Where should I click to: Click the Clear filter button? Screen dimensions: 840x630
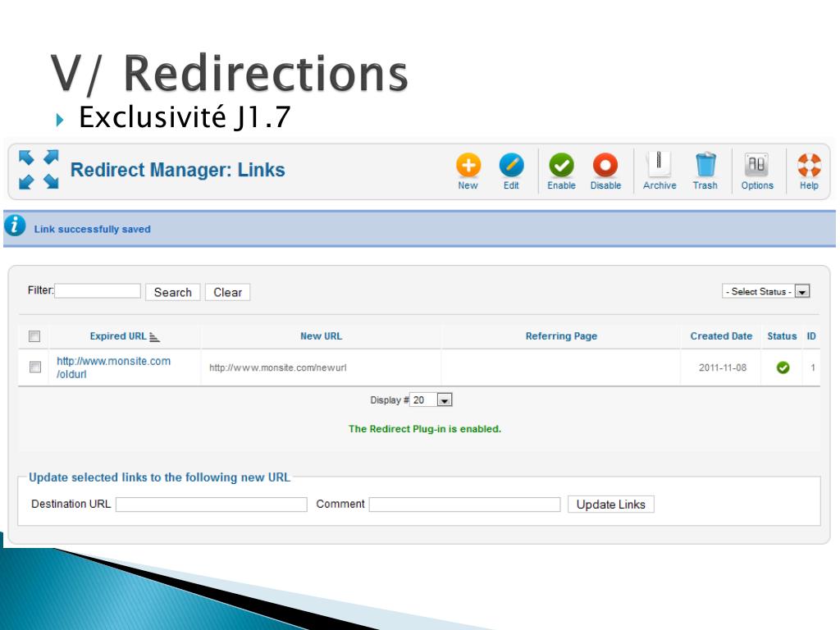click(228, 292)
